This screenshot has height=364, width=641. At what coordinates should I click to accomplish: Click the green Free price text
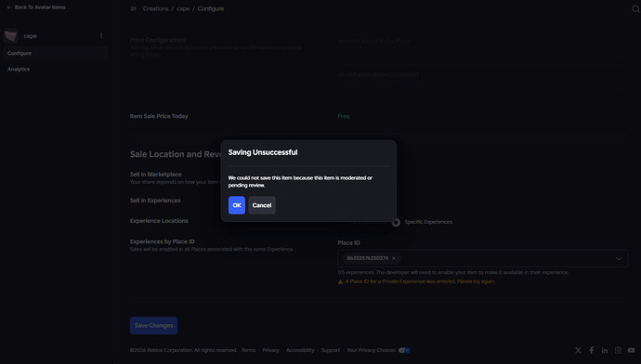(344, 116)
